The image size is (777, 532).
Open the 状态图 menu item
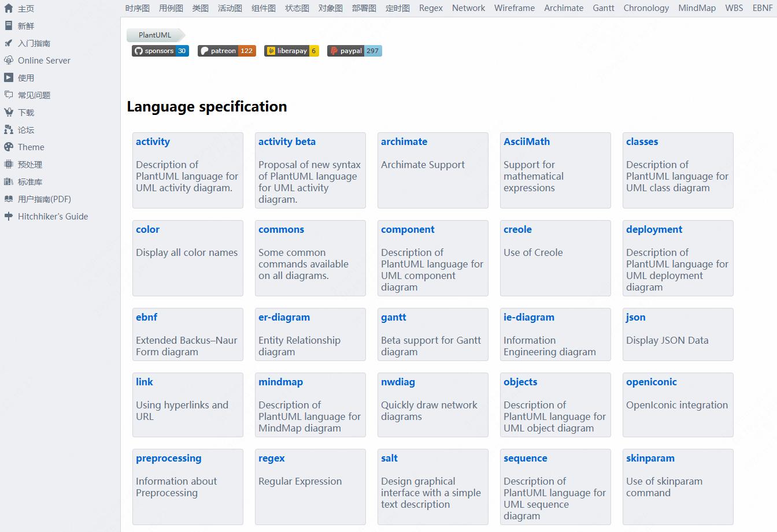pyautogui.click(x=297, y=8)
